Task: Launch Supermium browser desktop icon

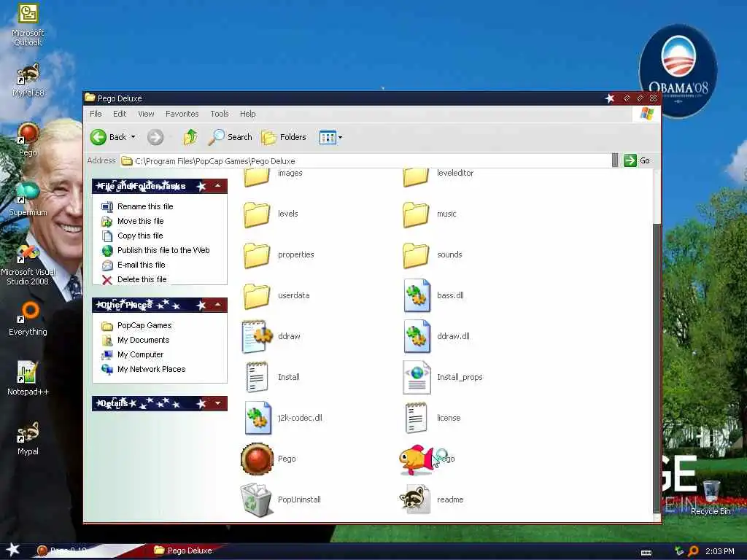Action: tap(28, 200)
